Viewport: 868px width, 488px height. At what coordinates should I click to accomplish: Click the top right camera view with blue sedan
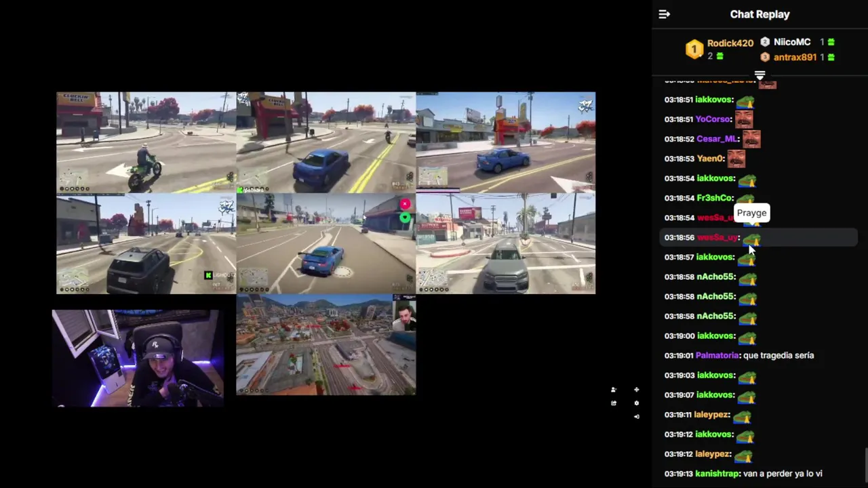pos(506,142)
